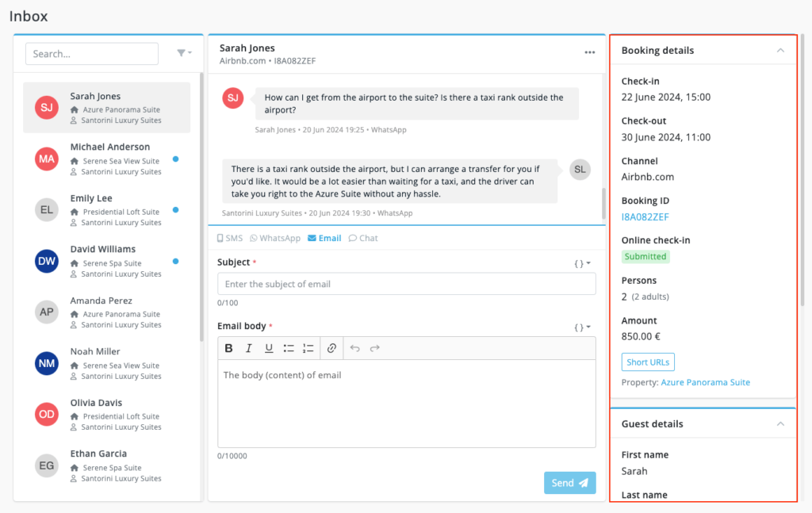812x513 pixels.
Task: Send the email message
Action: [569, 482]
